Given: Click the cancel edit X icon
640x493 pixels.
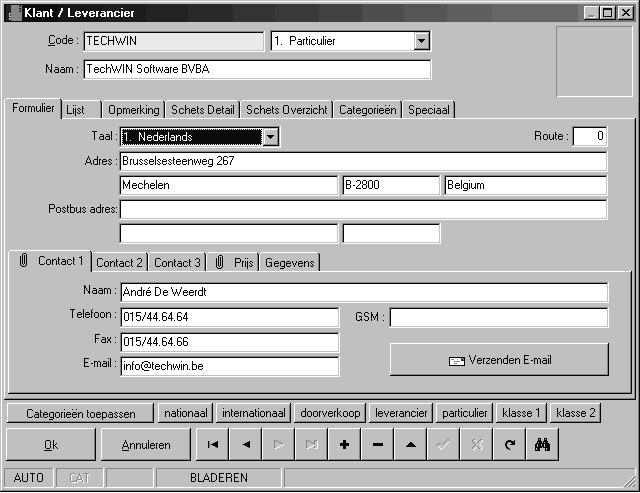Looking at the screenshot, I should 477,444.
